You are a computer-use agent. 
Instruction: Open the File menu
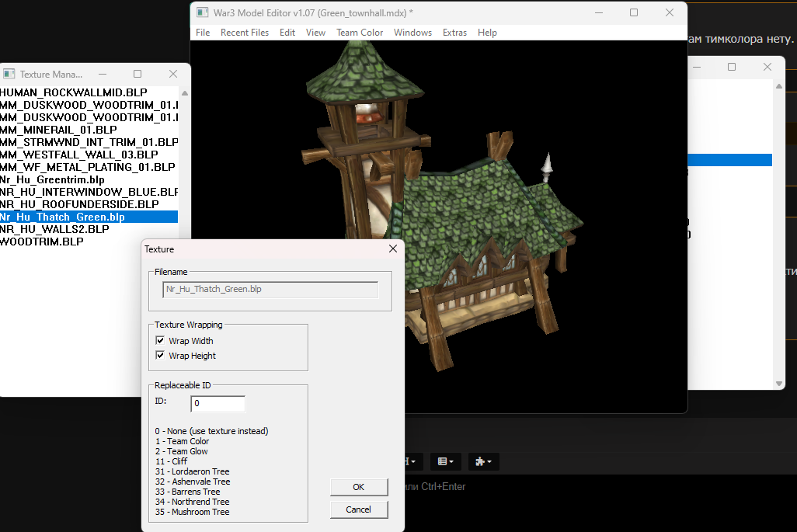tap(203, 33)
